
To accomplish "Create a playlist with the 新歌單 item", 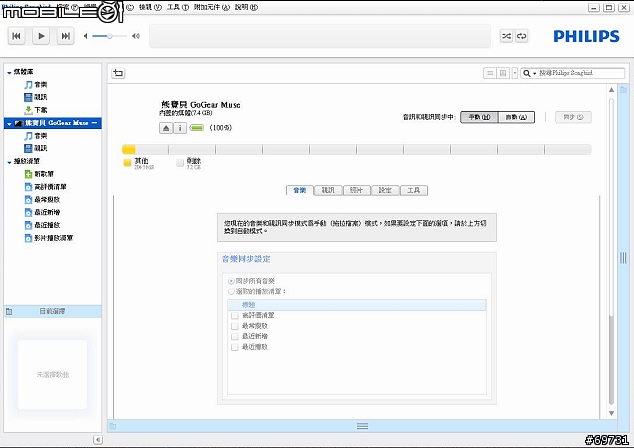I will (39, 174).
